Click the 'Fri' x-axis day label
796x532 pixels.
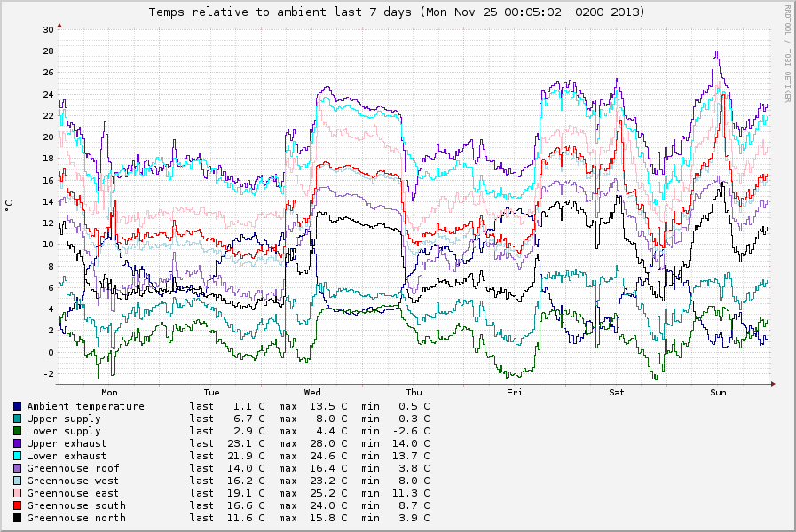click(x=515, y=393)
